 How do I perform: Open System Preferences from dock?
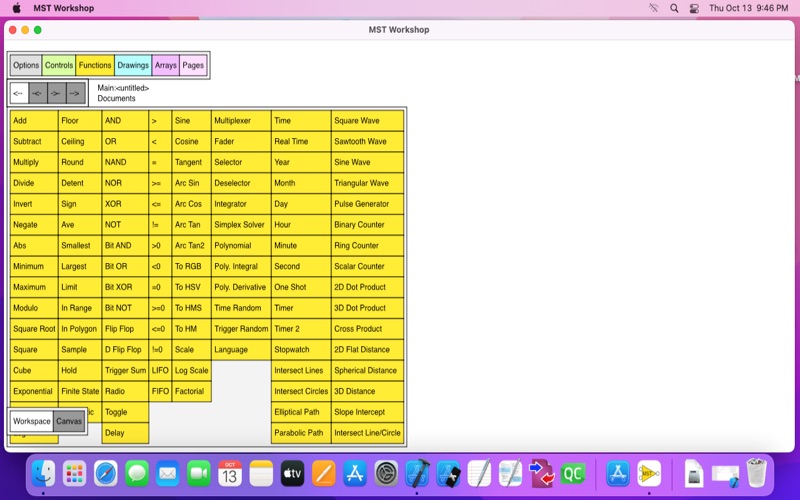pos(386,472)
